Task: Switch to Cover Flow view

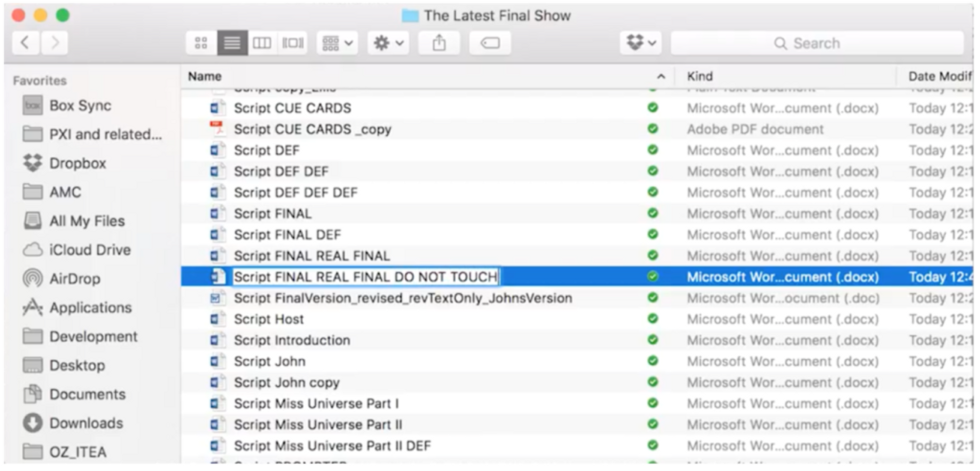Action: click(x=293, y=43)
